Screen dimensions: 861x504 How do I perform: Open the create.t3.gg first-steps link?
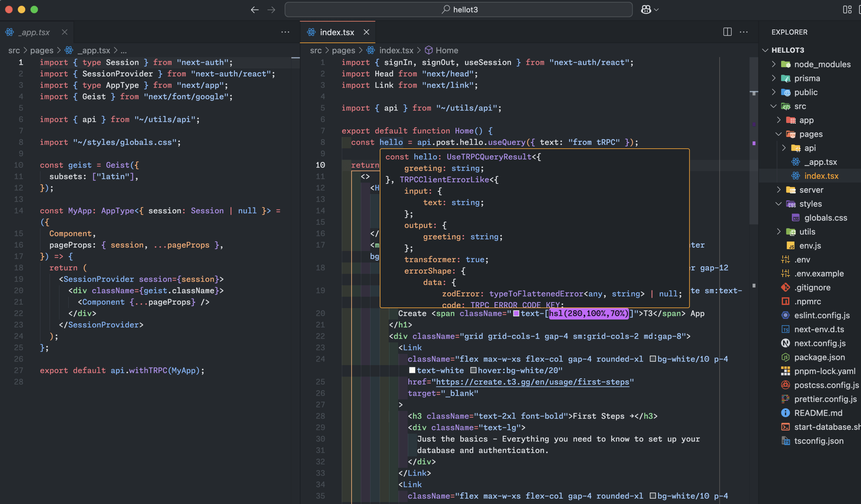click(x=532, y=382)
